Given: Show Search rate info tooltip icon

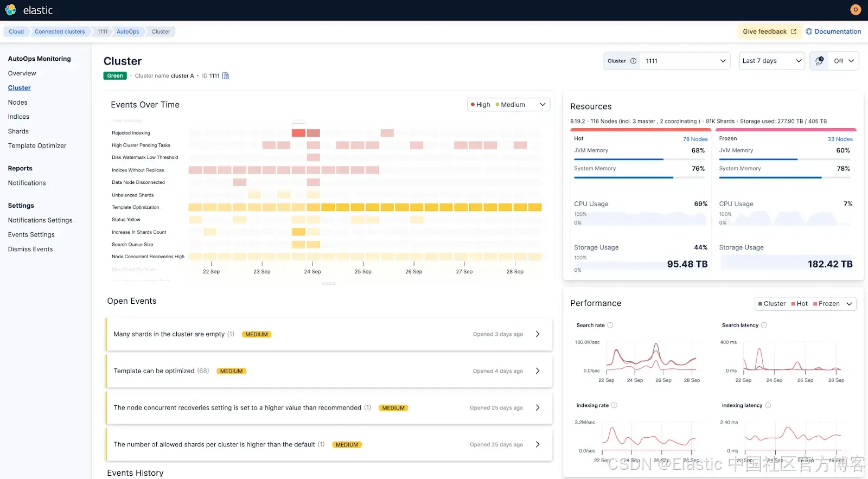Looking at the screenshot, I should 610,325.
